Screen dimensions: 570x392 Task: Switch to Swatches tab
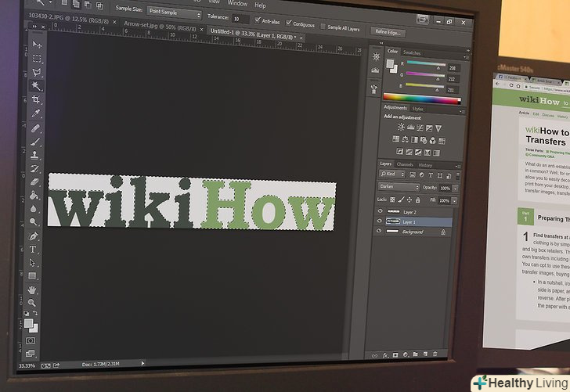[x=412, y=52]
